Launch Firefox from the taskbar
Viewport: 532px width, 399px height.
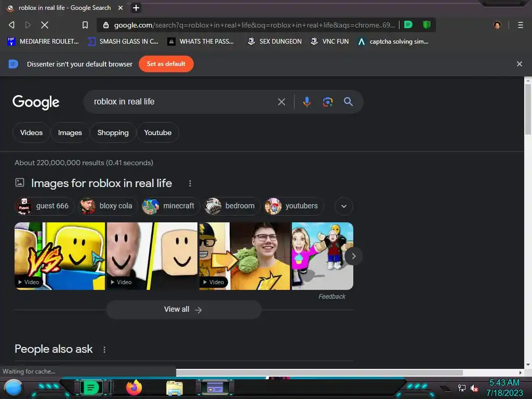(134, 388)
